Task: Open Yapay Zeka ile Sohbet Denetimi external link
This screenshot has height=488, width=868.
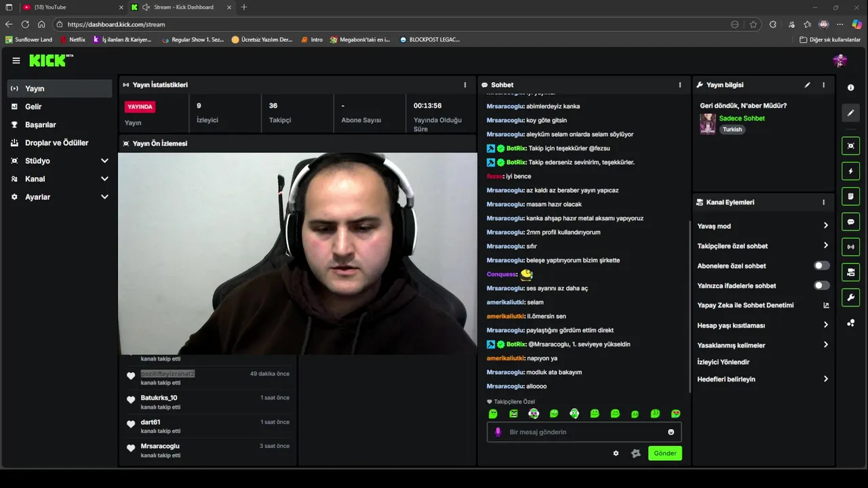Action: click(x=826, y=305)
